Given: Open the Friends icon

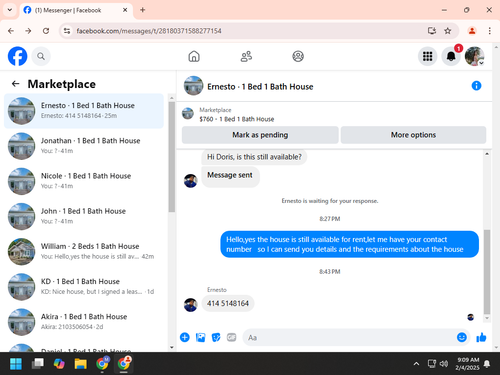Looking at the screenshot, I should point(246,56).
